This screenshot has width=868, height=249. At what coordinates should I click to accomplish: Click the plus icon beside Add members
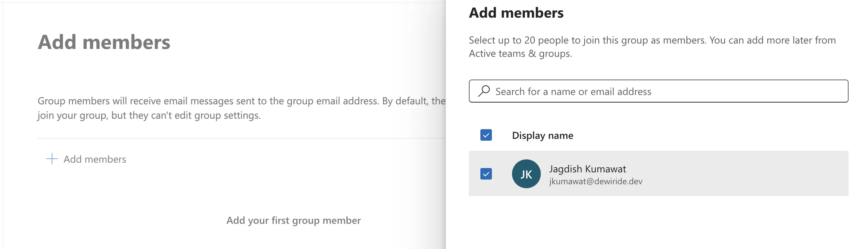click(x=52, y=159)
